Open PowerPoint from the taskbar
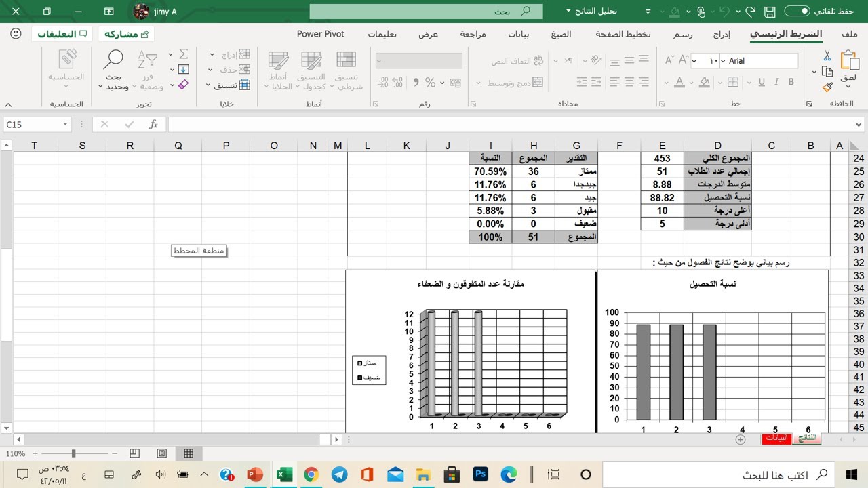Screen dimensions: 868x488 point(255,474)
